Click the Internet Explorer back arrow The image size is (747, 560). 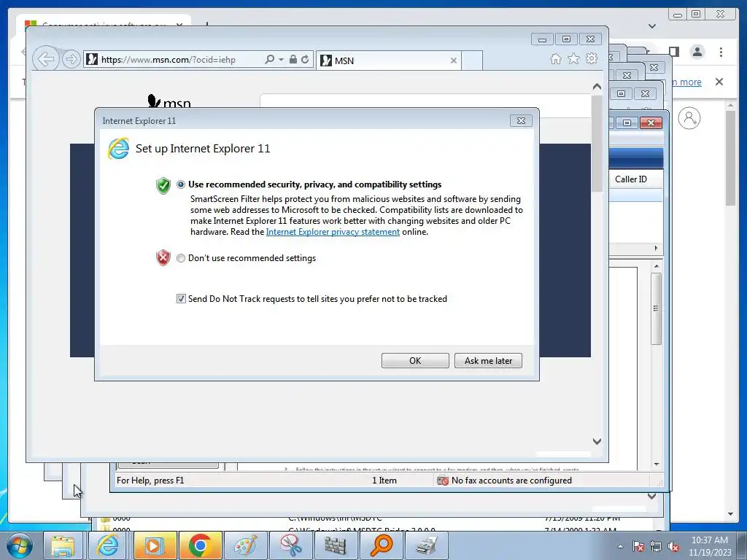(x=45, y=59)
